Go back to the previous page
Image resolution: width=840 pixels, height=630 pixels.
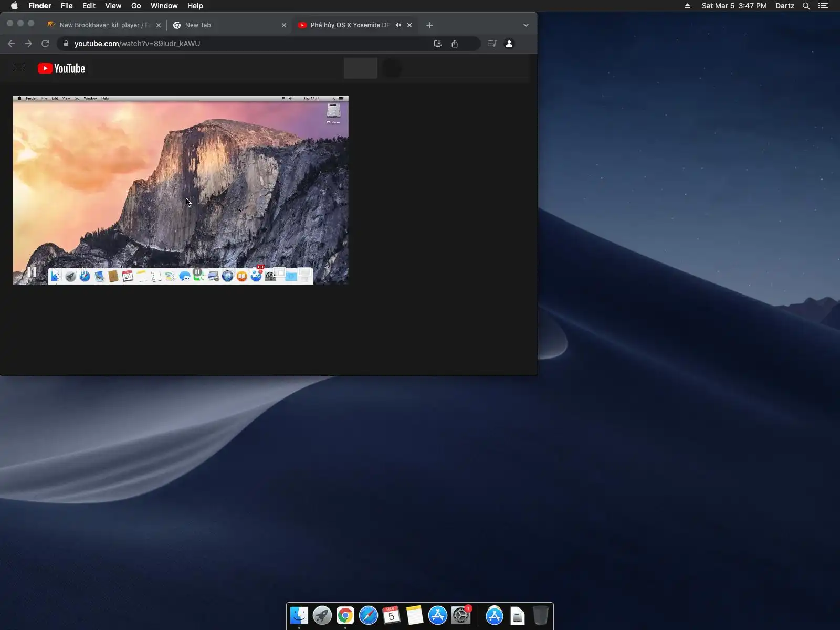(12, 44)
